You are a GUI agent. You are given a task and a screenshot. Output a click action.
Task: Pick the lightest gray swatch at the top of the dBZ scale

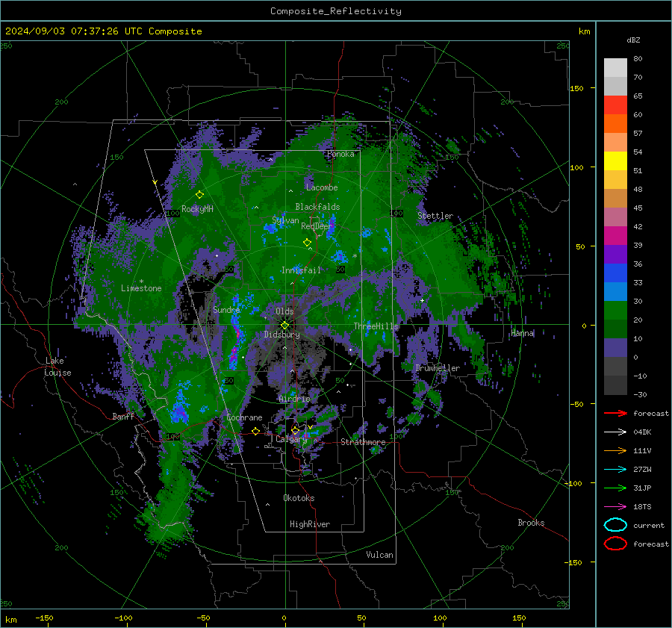tap(615, 67)
